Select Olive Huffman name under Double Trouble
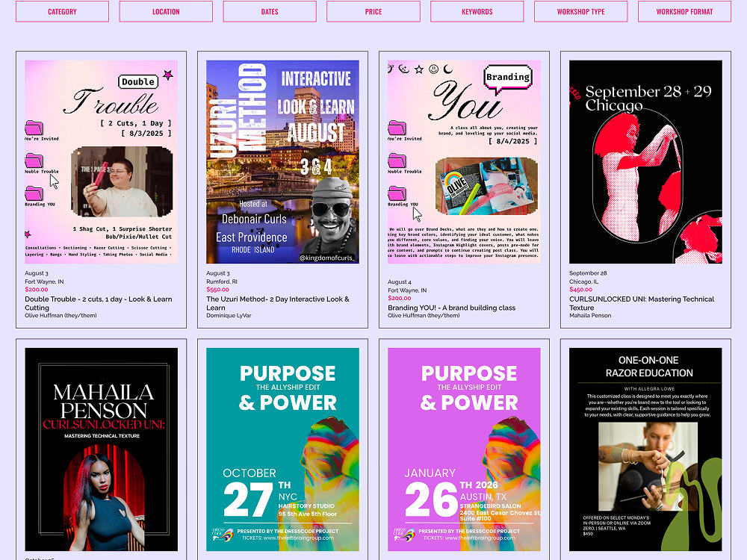 [x=61, y=316]
